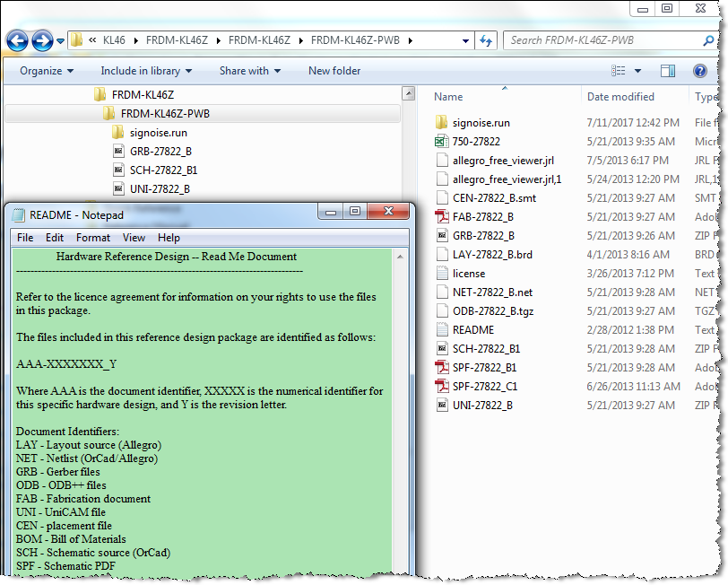Refresh the FRDM-KL46Z-PWB folder view
Viewport: 728px width, 585px height.
pos(484,40)
